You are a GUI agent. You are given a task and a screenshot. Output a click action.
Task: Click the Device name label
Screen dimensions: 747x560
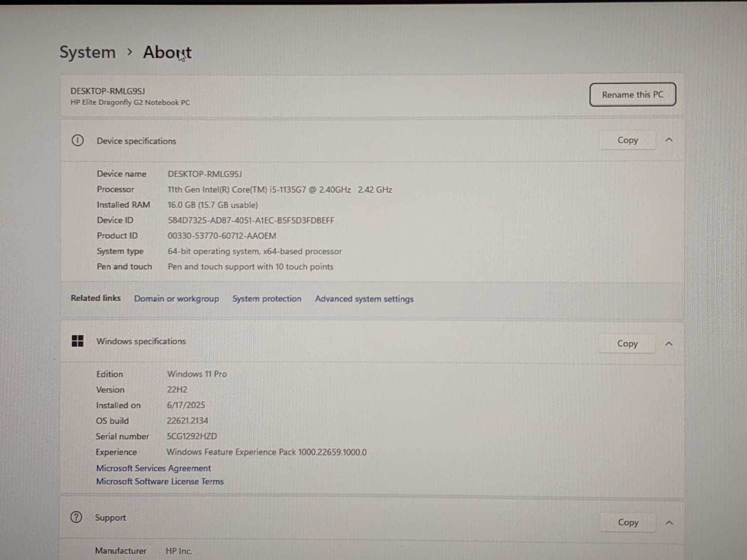[121, 174]
